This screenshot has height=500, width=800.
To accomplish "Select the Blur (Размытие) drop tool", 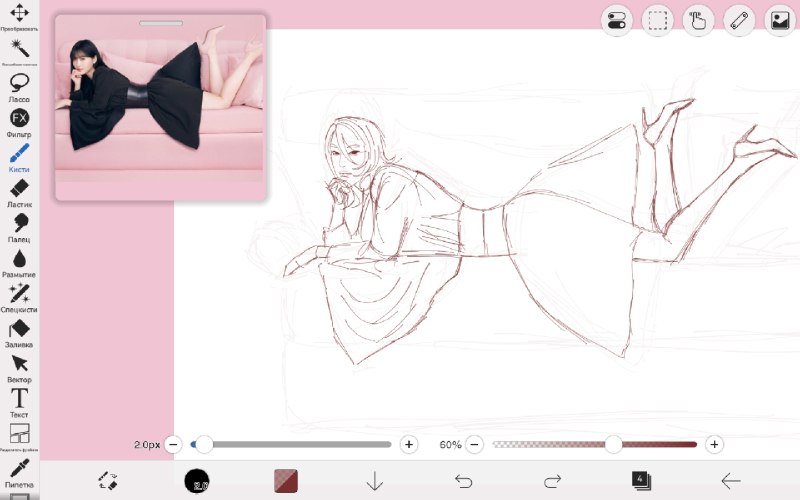I will tap(19, 263).
